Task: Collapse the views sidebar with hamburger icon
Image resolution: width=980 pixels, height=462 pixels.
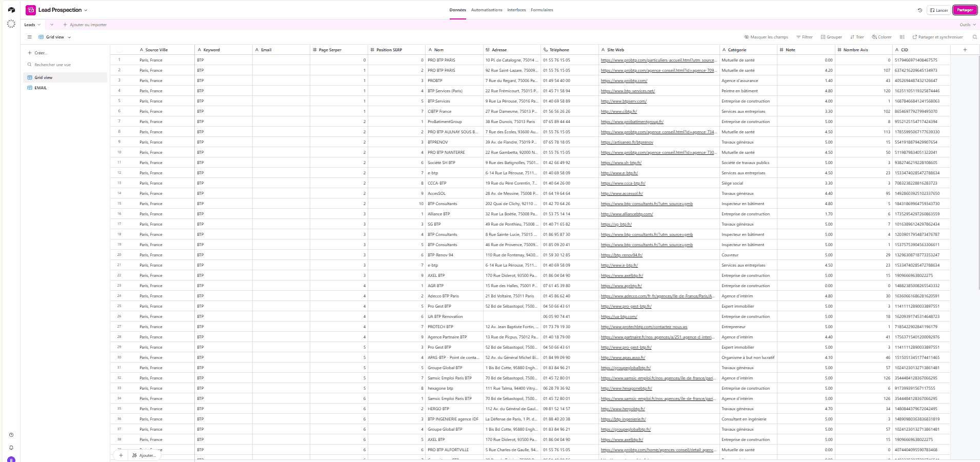Action: coord(30,37)
